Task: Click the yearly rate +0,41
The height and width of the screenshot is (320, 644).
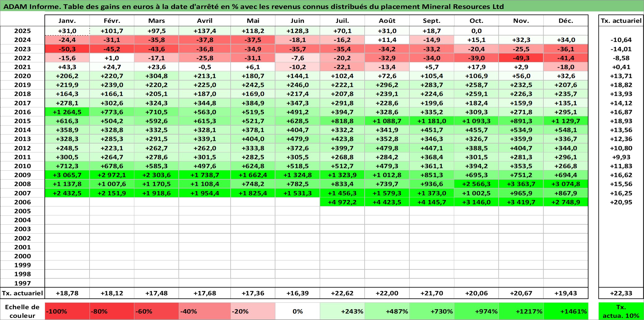Action: (x=621, y=67)
